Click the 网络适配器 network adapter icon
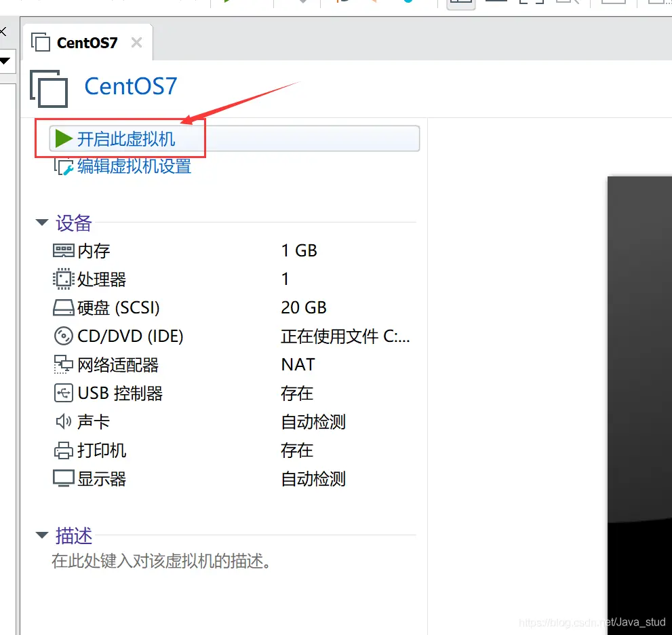Viewport: 672px width, 635px height. [64, 364]
